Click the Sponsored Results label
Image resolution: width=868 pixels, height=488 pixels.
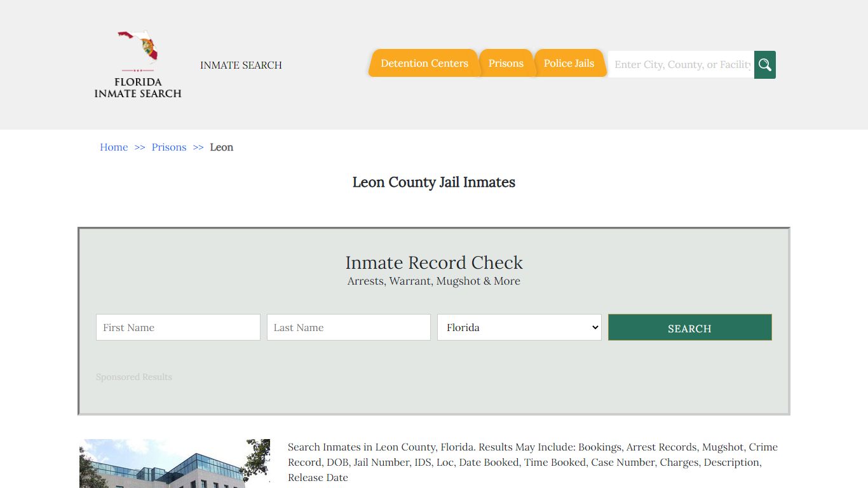point(134,377)
